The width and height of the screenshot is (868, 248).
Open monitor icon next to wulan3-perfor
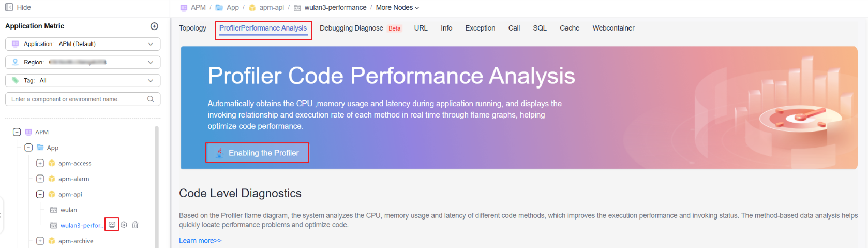tap(112, 225)
